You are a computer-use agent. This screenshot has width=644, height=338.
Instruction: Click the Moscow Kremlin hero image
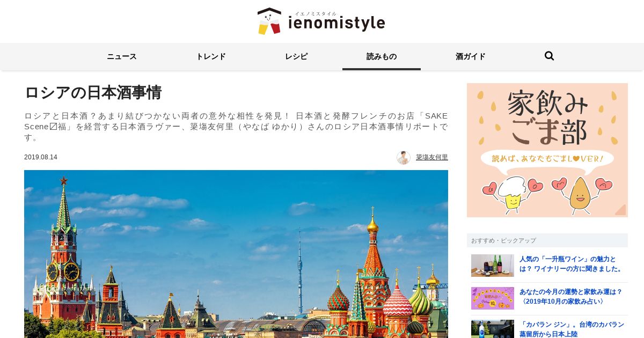coord(236,254)
